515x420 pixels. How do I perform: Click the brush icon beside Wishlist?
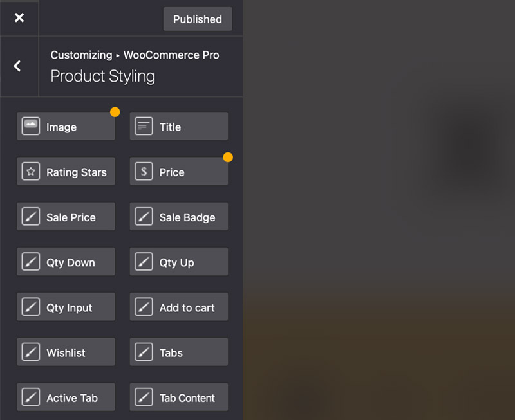(31, 352)
